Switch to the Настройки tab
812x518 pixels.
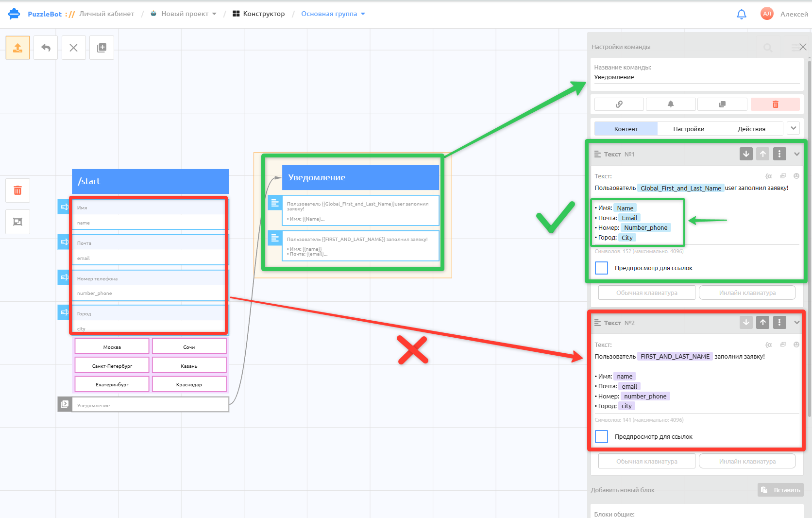689,129
